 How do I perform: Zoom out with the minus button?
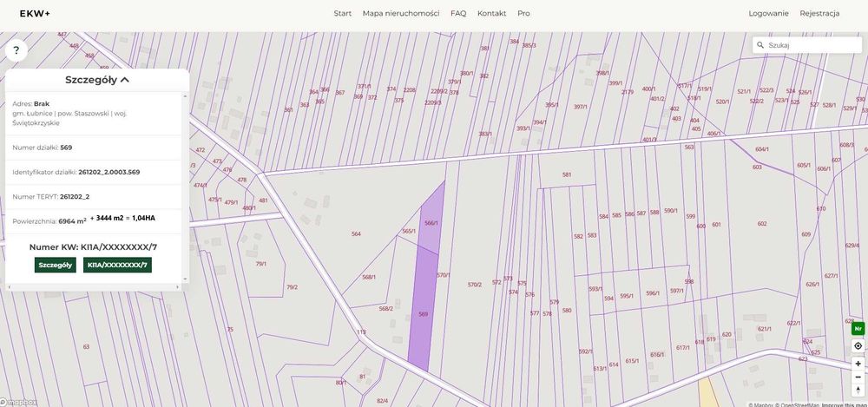[858, 377]
